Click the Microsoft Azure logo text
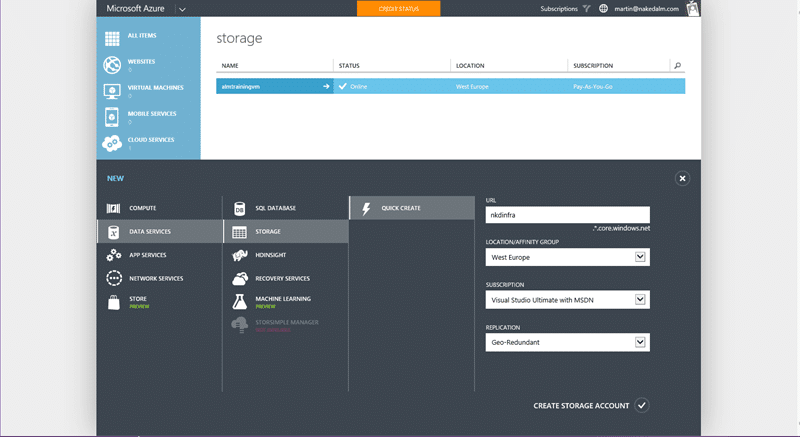Image resolution: width=800 pixels, height=437 pixels. (135, 9)
